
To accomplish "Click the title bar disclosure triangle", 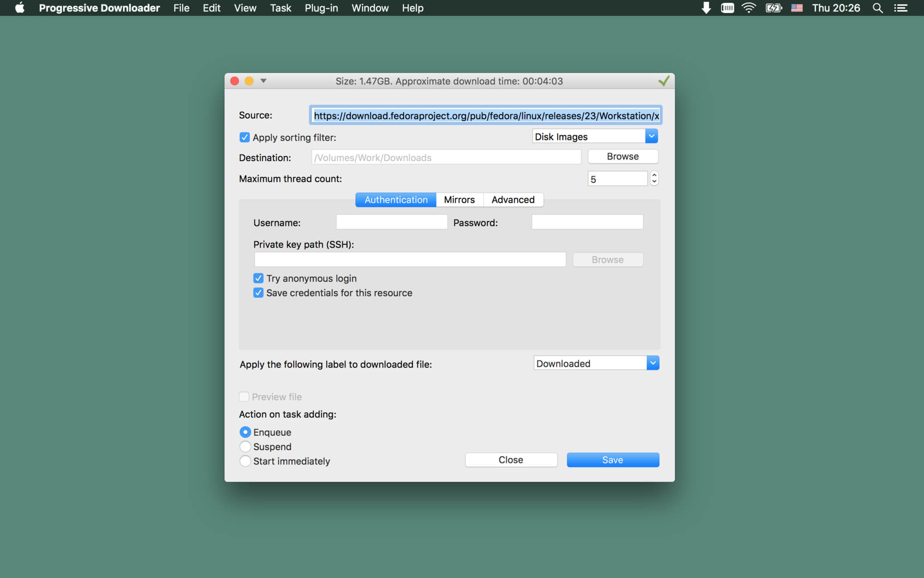I will tap(263, 81).
